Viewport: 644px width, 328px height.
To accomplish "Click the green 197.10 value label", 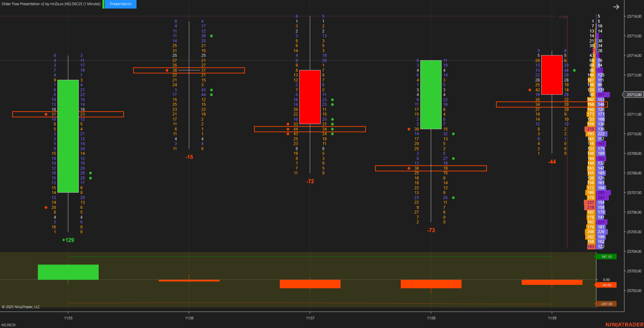I will pyautogui.click(x=606, y=257).
